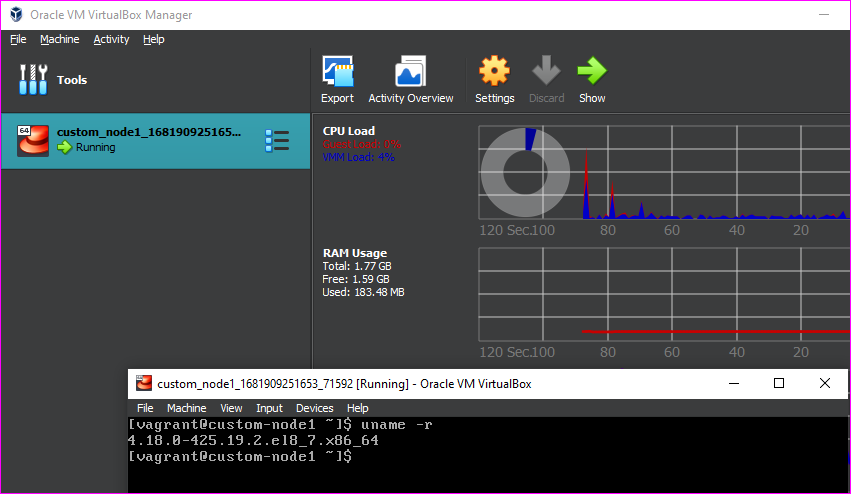
Task: Open the Devices menu in the VM window
Action: click(x=314, y=408)
